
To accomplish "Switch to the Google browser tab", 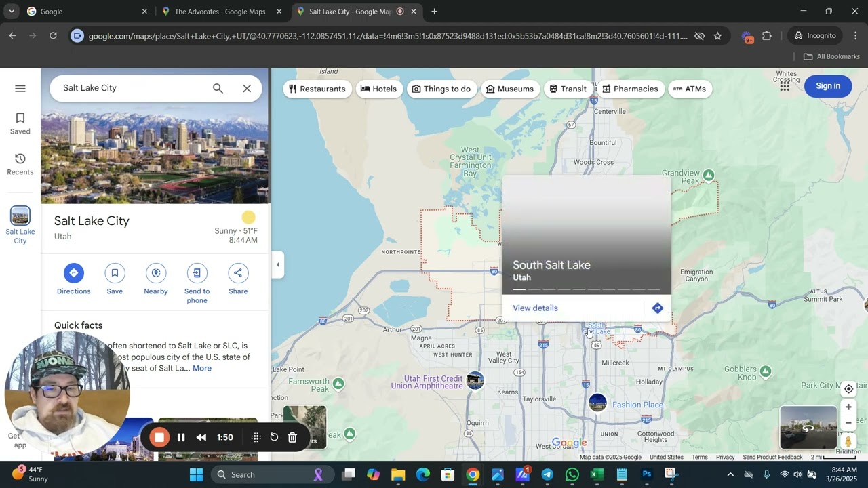I will coord(87,12).
